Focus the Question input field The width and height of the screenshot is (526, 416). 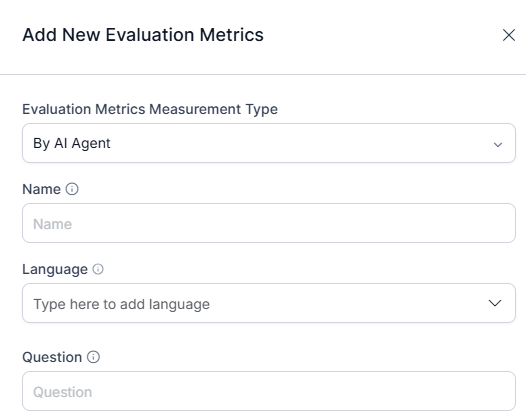point(269,391)
